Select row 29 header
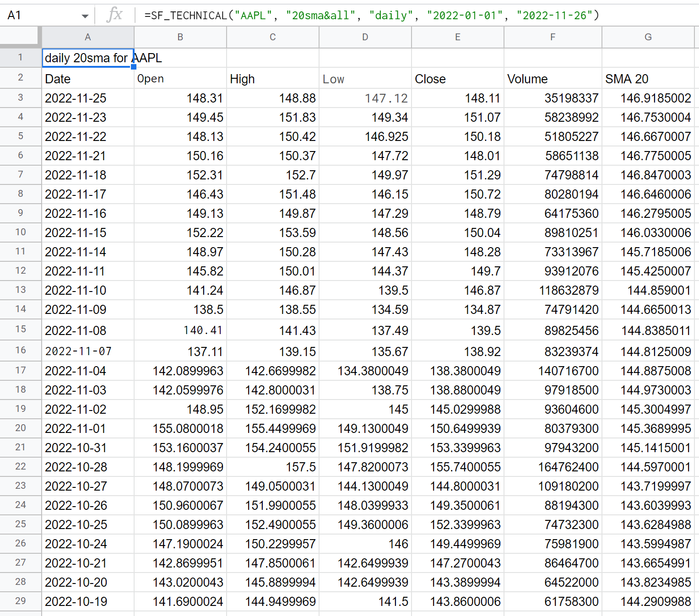Viewport: 699px width, 616px height. tap(21, 601)
